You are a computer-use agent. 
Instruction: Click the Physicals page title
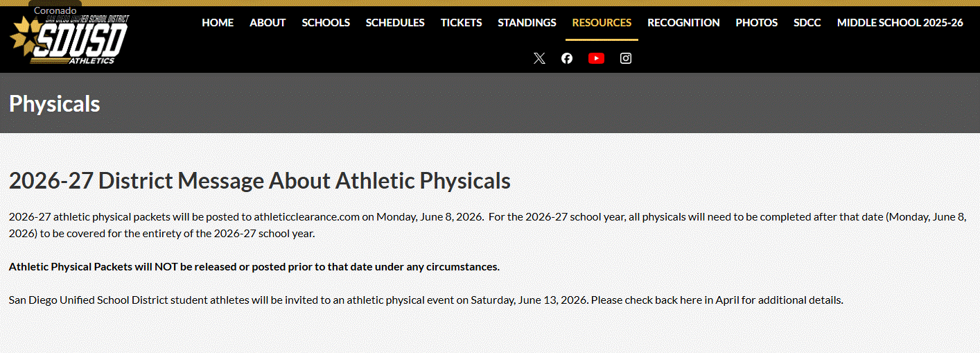(x=55, y=104)
